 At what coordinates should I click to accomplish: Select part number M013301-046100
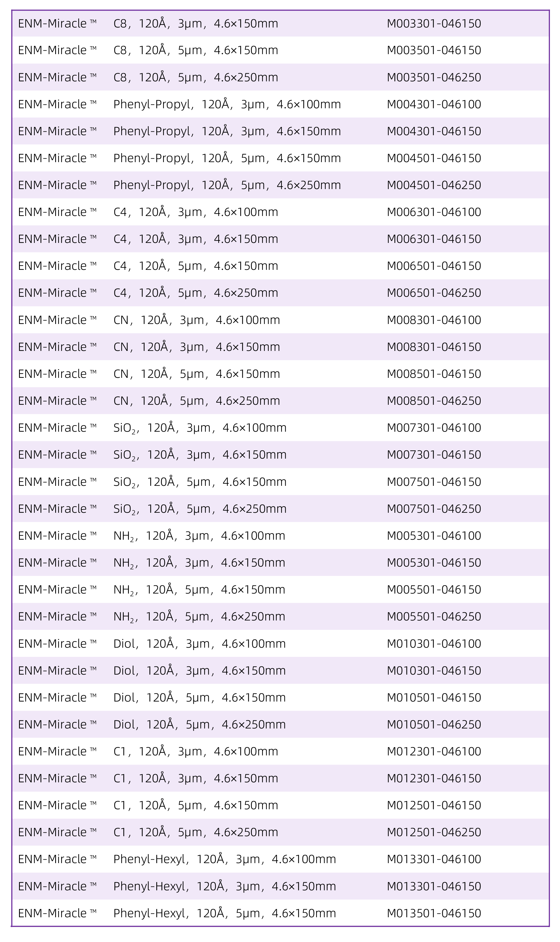(434, 859)
